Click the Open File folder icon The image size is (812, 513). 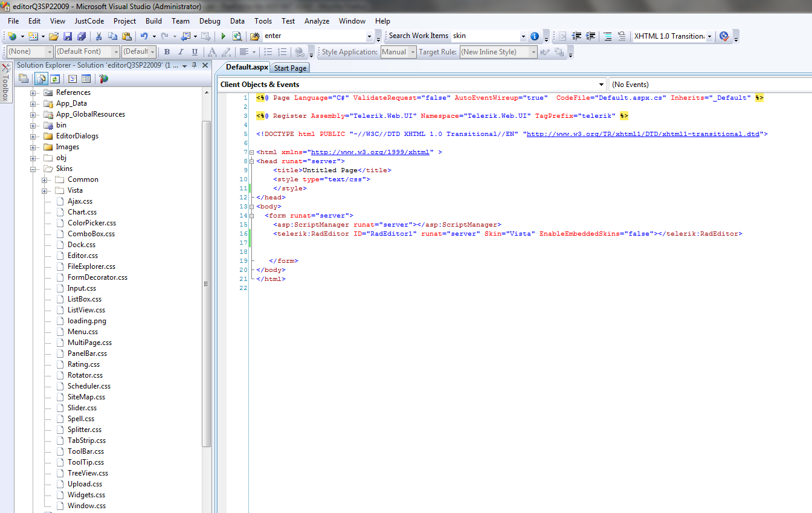coord(54,36)
